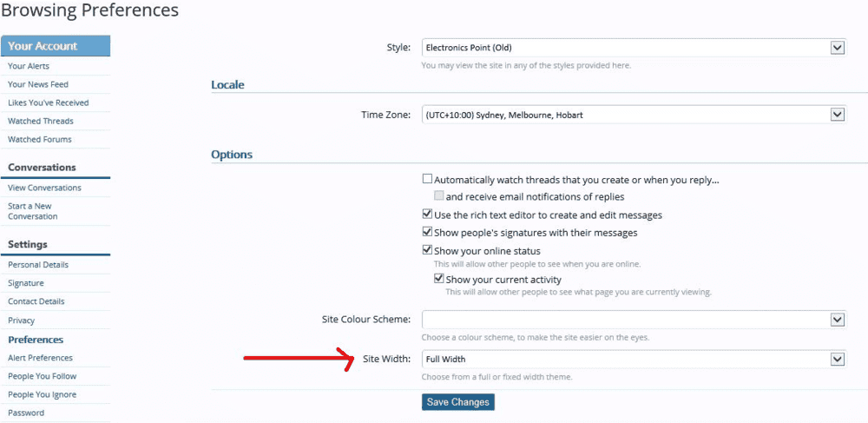Open the Password settings page
Screen dimensions: 868x423
point(26,413)
